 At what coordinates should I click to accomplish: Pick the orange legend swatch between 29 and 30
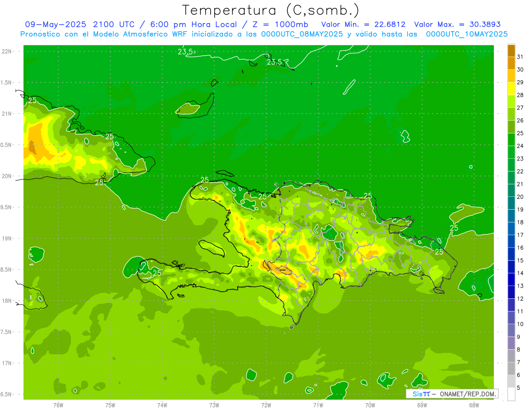pos(511,76)
